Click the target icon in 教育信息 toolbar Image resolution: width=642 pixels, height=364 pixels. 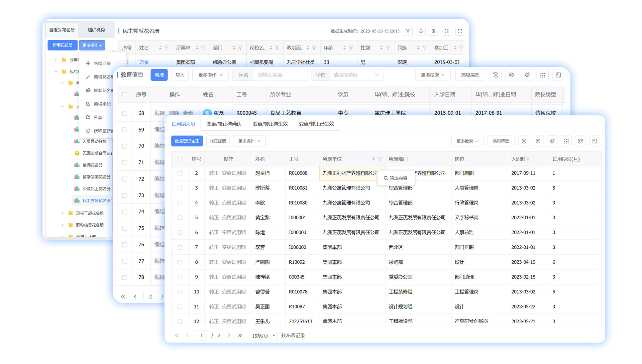[x=511, y=75]
